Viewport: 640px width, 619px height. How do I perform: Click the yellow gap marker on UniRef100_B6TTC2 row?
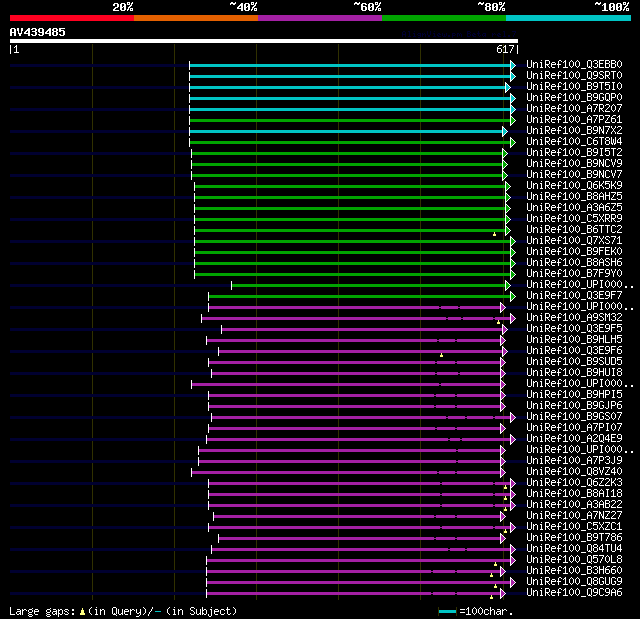[494, 234]
